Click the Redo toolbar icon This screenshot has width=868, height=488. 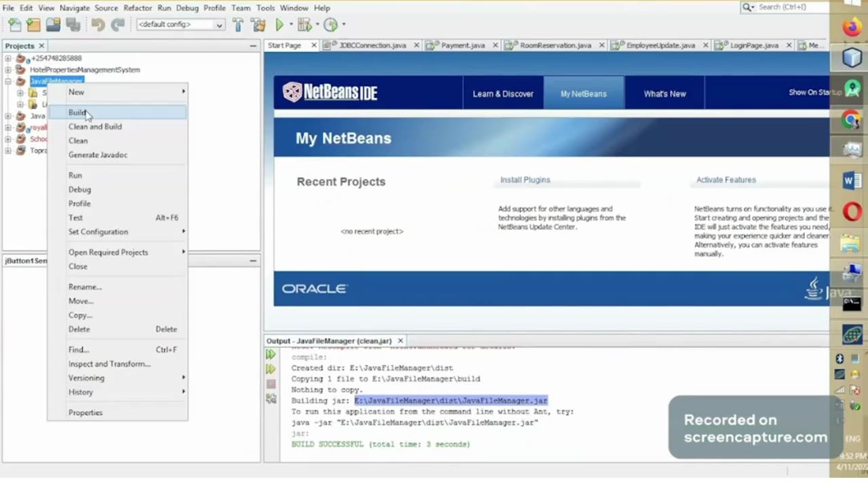117,25
